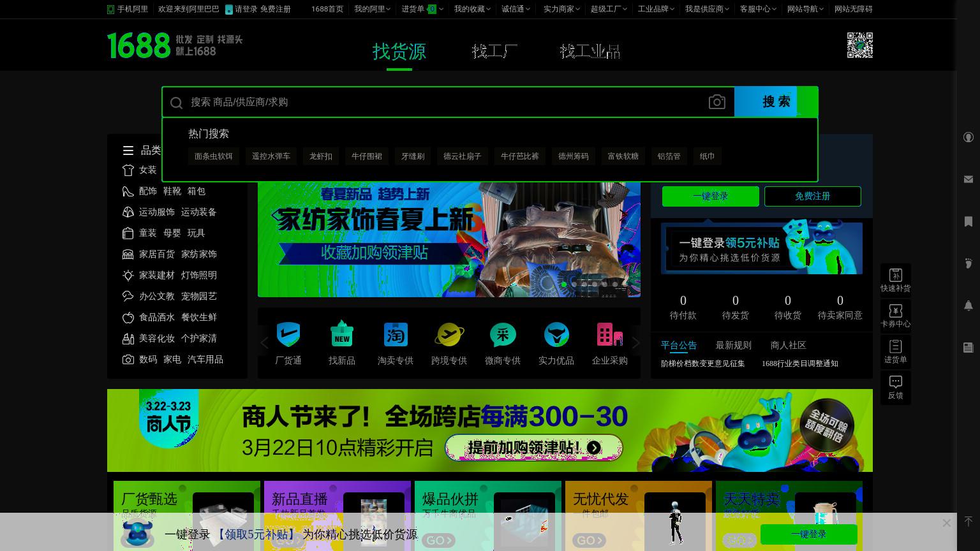Screen dimensions: 980x551
Task: Click footprint history icon in right edge bar
Action: [x=968, y=263]
